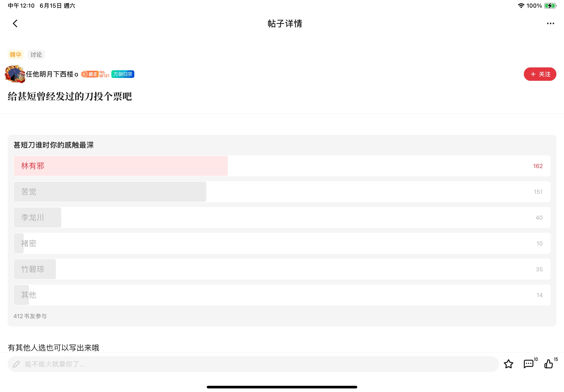The image size is (564, 392).
Task: Favorite the post with the star icon
Action: click(x=508, y=364)
